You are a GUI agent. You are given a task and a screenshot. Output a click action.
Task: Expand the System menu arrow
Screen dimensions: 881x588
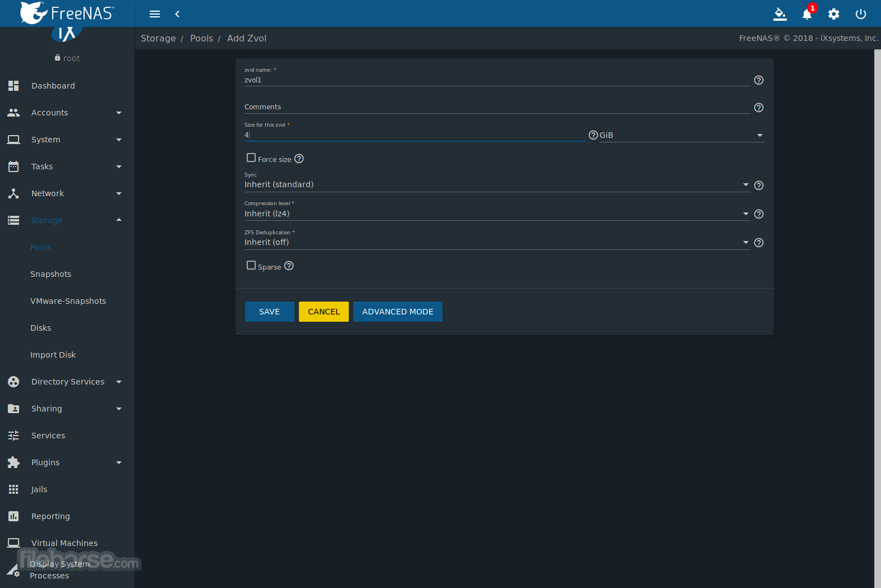pos(119,140)
